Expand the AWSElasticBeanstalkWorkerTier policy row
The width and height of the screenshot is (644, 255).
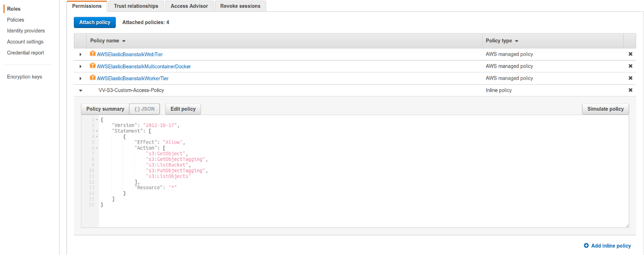coord(80,78)
